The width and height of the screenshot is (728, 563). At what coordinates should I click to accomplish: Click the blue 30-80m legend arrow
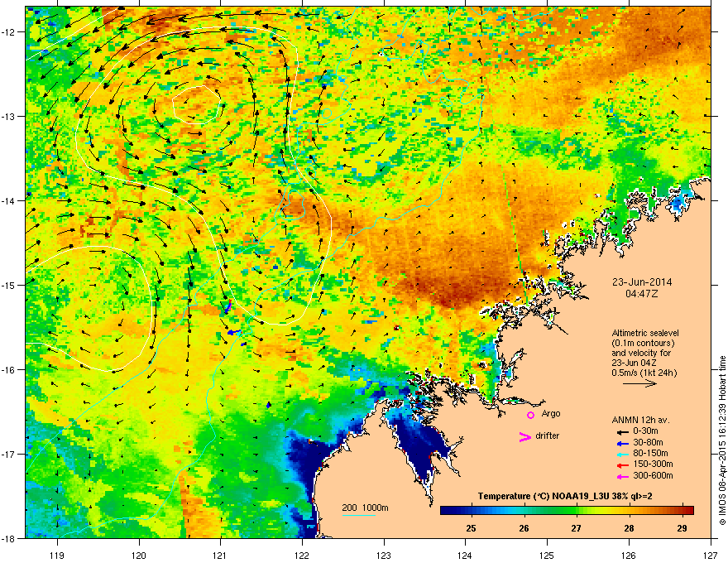pyautogui.click(x=621, y=443)
